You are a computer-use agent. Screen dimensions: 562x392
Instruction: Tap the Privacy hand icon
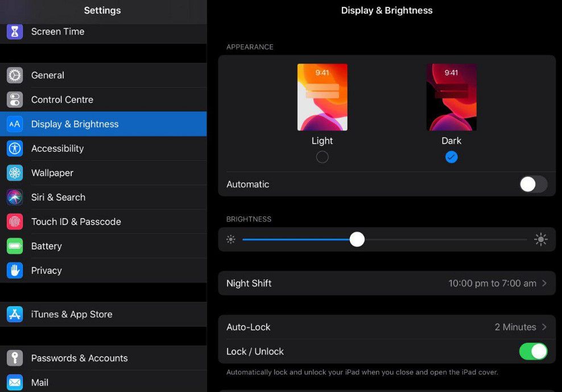pos(15,270)
